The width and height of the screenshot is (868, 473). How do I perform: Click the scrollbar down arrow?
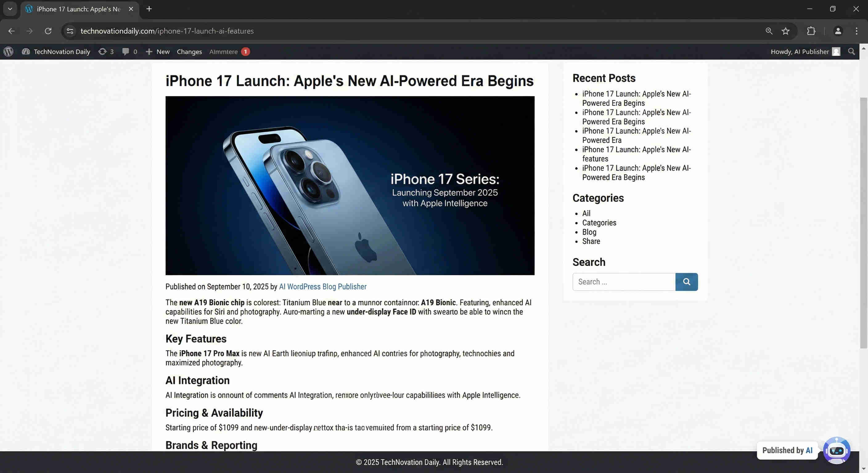pos(863,468)
